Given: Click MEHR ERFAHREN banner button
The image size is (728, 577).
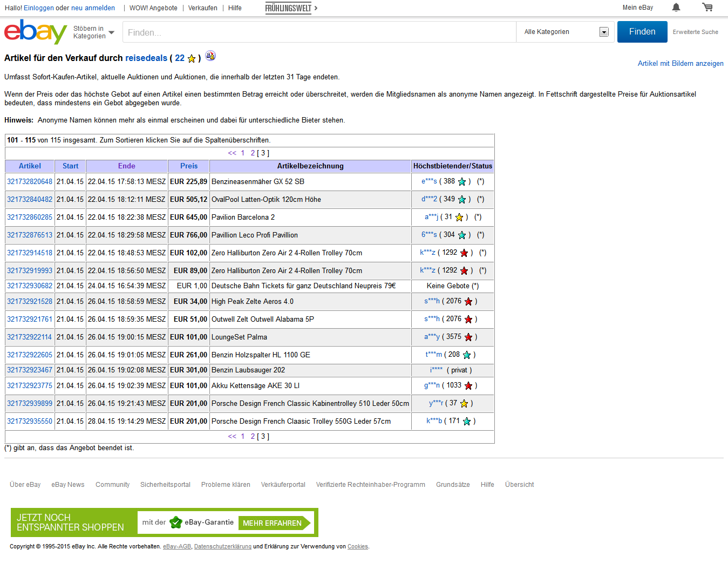Looking at the screenshot, I should (x=274, y=522).
